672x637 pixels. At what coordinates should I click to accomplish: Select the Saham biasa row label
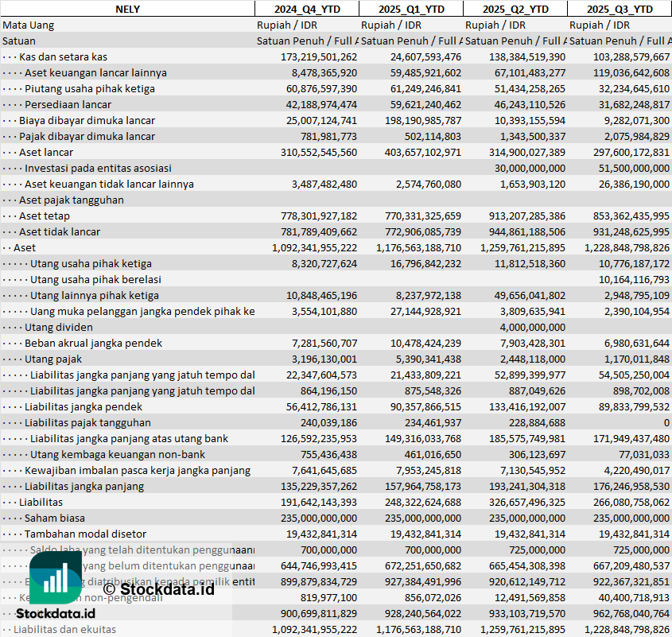click(54, 518)
